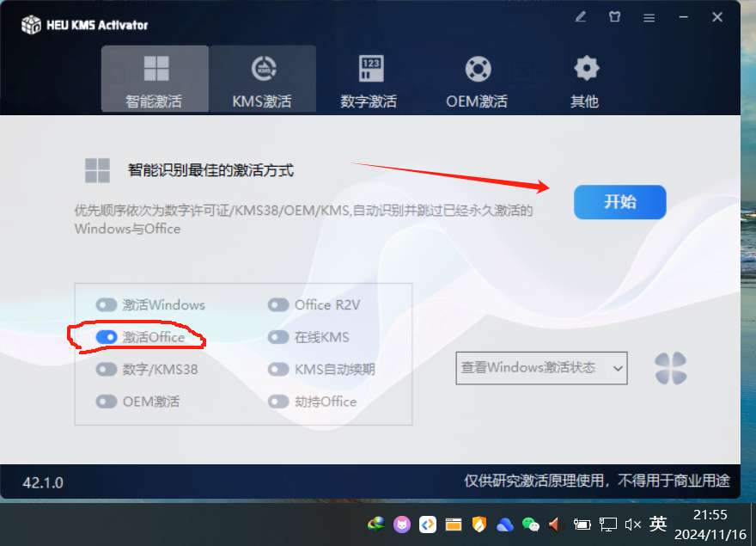This screenshot has width=756, height=546.
Task: Toggle the 数字/KMS38 switch
Action: 107,370
